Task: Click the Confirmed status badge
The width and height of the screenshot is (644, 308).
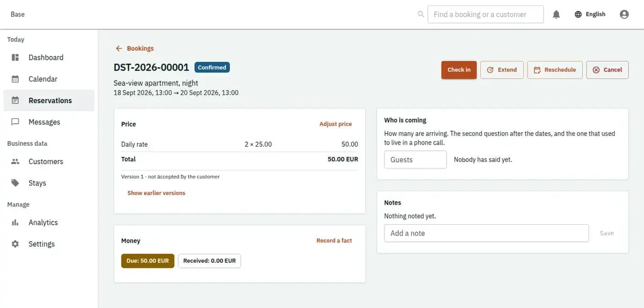Action: (x=212, y=68)
